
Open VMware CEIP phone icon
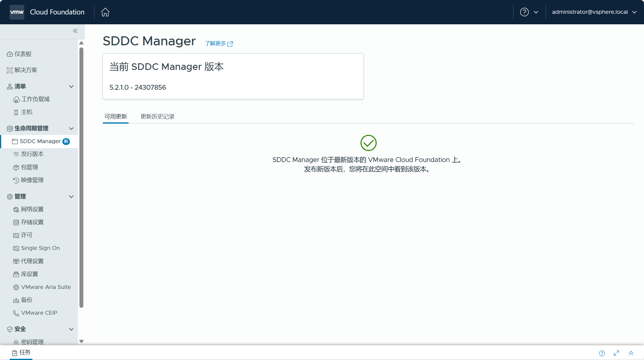(16, 313)
